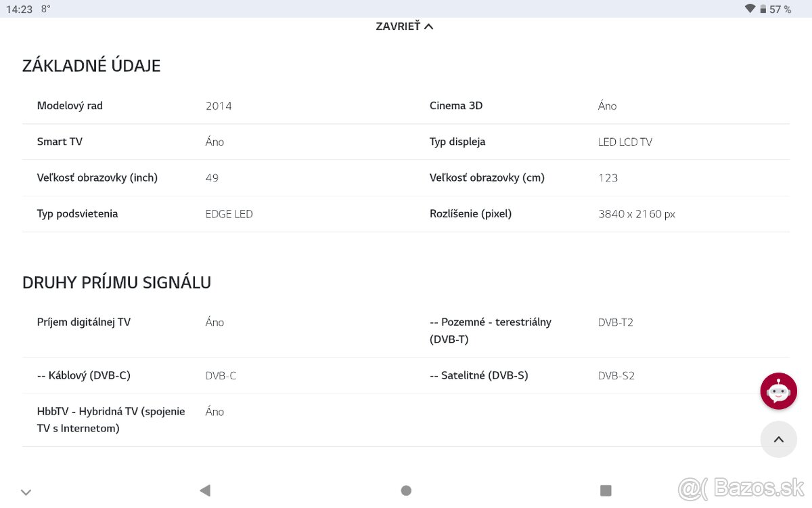Click the Typ podsvietenia EDGE LED value
Viewport: 812px width, 508px height.
[229, 214]
